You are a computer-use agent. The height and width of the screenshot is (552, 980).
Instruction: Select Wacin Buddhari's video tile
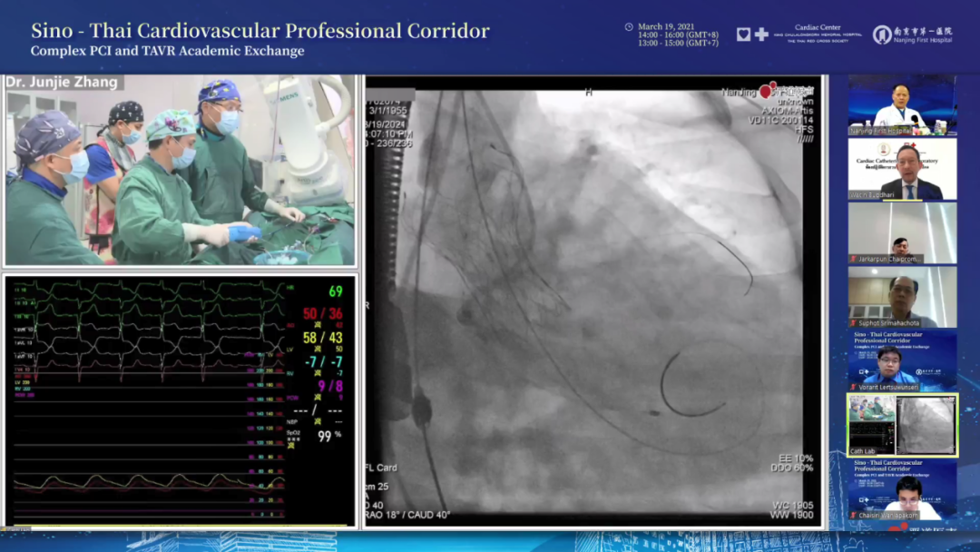902,169
